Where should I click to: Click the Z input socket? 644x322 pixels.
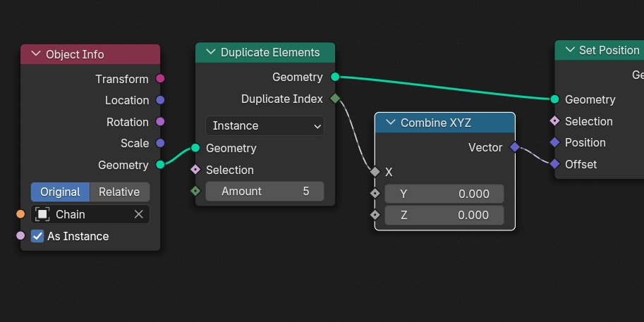(375, 214)
